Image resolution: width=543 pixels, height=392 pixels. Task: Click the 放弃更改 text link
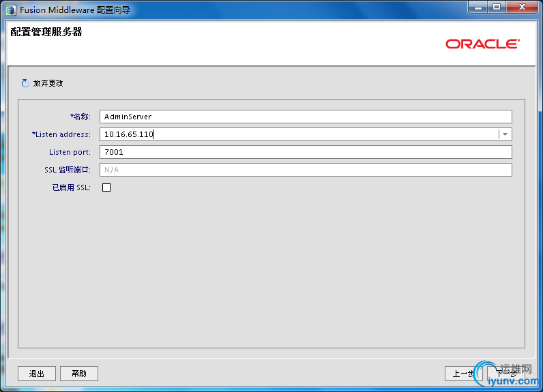point(48,83)
